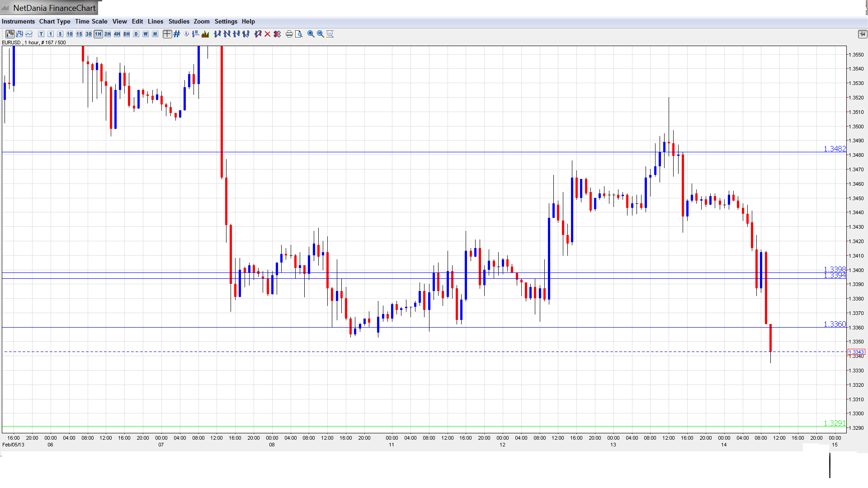Open the Settings menu

pos(226,21)
